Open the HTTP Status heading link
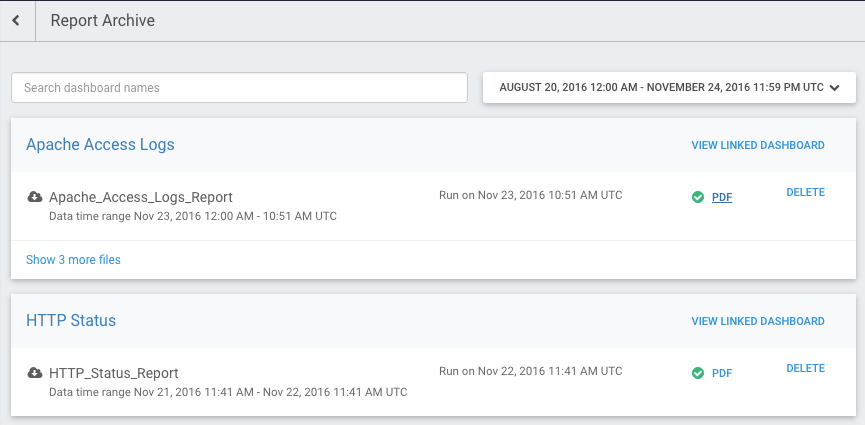The image size is (865, 425). (71, 321)
